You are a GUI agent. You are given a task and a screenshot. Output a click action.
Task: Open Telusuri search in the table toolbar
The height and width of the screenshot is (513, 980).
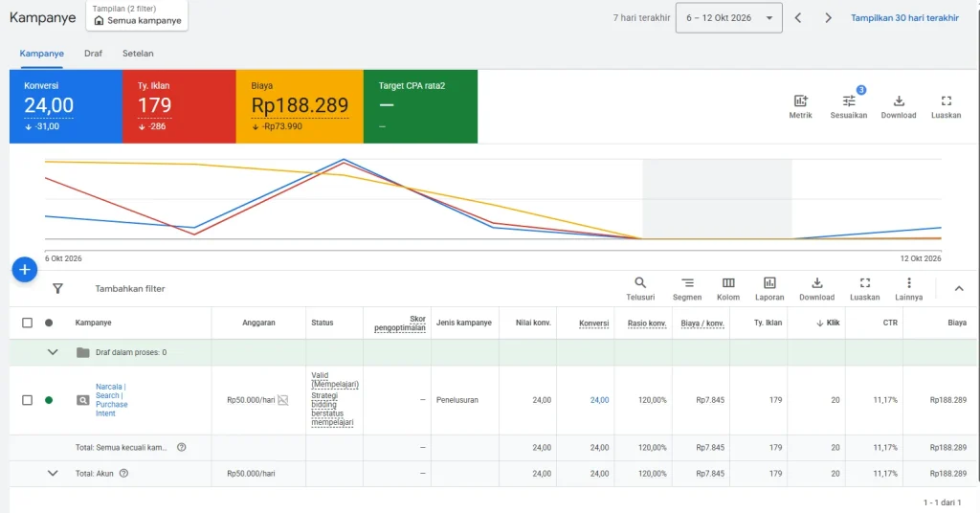point(640,289)
